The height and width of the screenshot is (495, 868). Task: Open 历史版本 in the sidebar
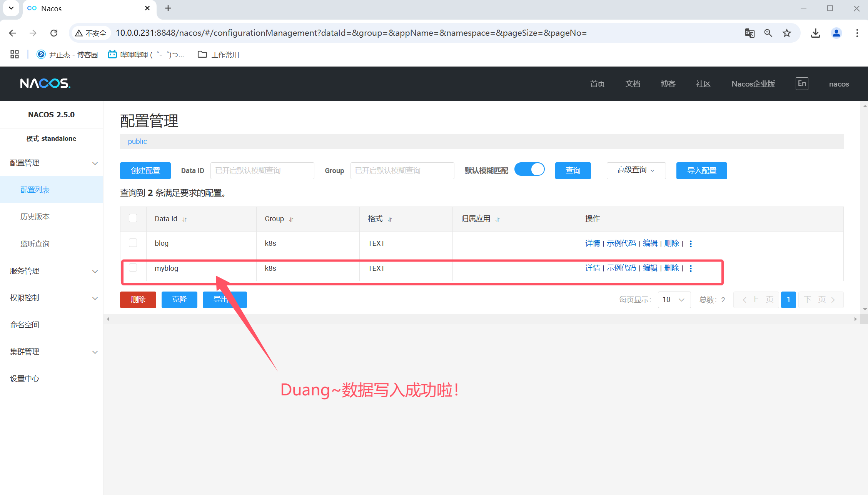[35, 217]
